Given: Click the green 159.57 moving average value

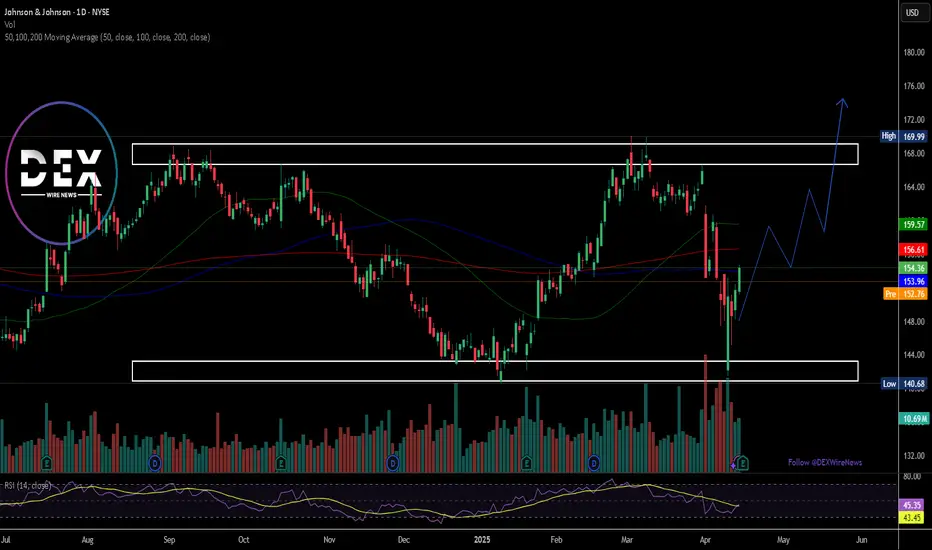Looking at the screenshot, I should tap(914, 224).
